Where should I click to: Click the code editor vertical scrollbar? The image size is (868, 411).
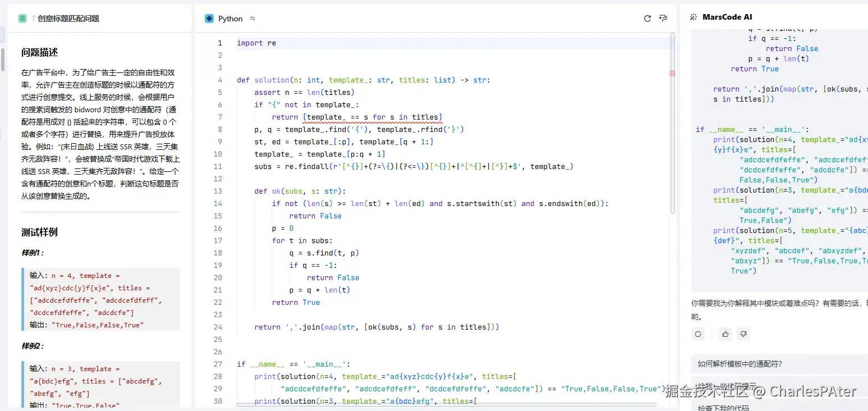[x=673, y=124]
